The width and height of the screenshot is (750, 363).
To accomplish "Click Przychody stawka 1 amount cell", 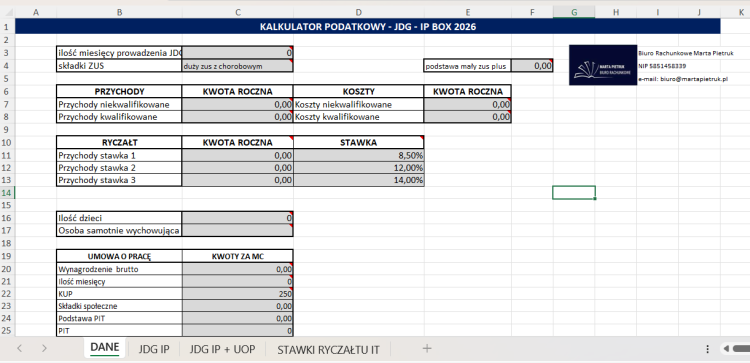I will coord(238,155).
